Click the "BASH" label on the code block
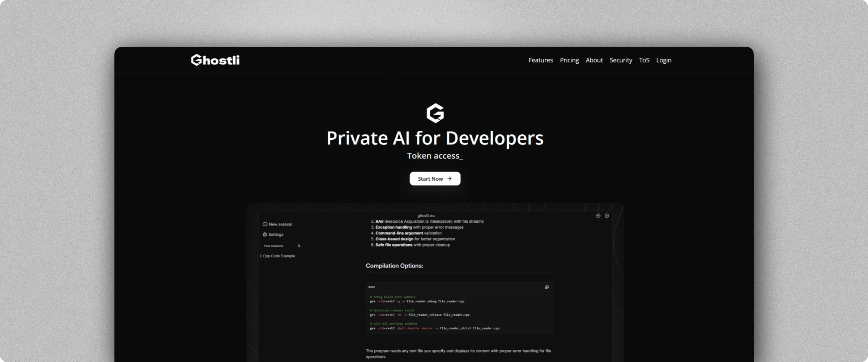868x362 pixels. (x=372, y=287)
